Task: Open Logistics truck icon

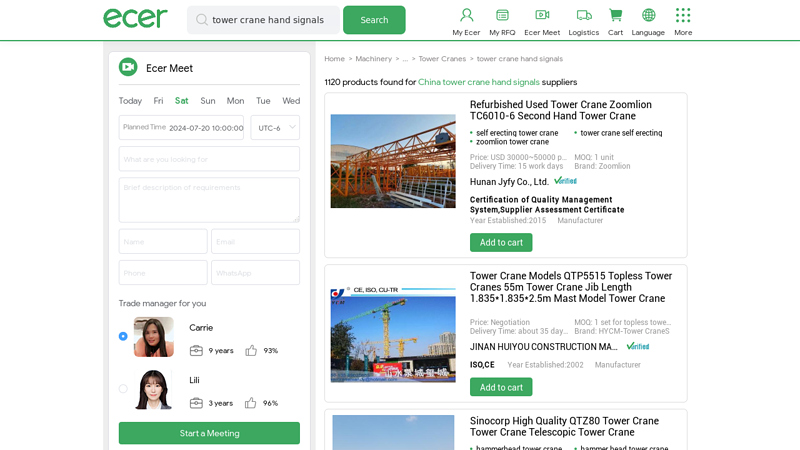Action: (x=584, y=15)
